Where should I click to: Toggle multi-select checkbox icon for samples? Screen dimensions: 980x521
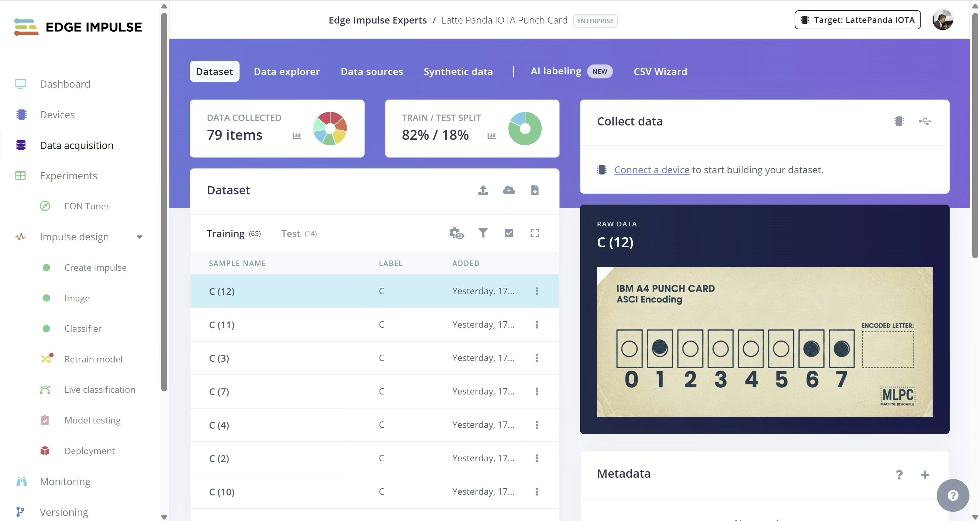pyautogui.click(x=509, y=233)
